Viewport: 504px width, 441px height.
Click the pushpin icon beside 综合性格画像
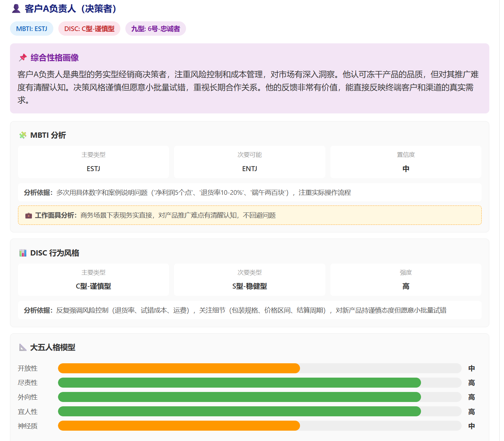click(x=23, y=58)
